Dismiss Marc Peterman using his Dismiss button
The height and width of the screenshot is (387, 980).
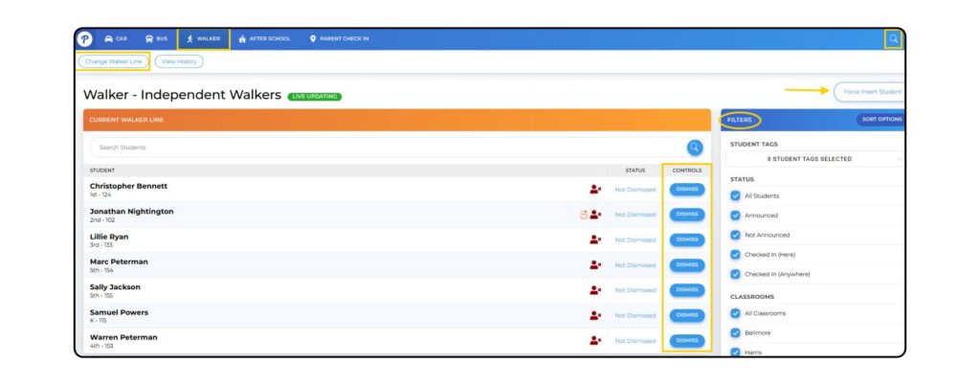687,264
